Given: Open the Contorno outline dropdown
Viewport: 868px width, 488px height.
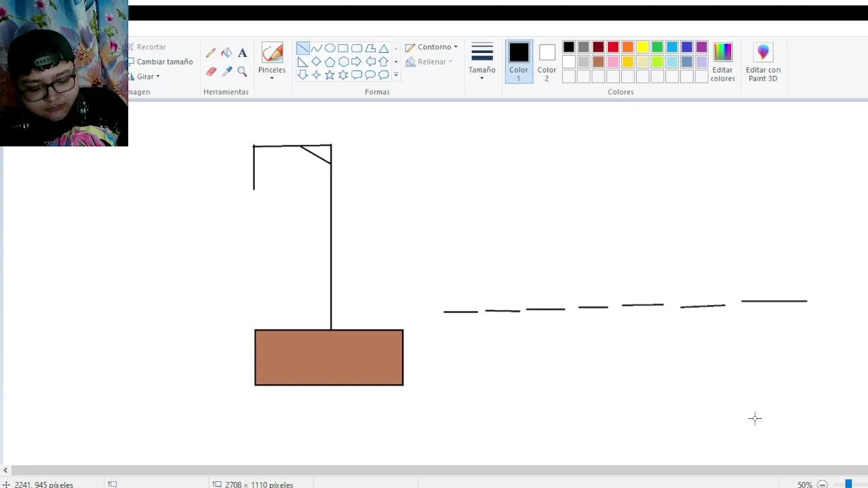Looking at the screenshot, I should coord(431,47).
